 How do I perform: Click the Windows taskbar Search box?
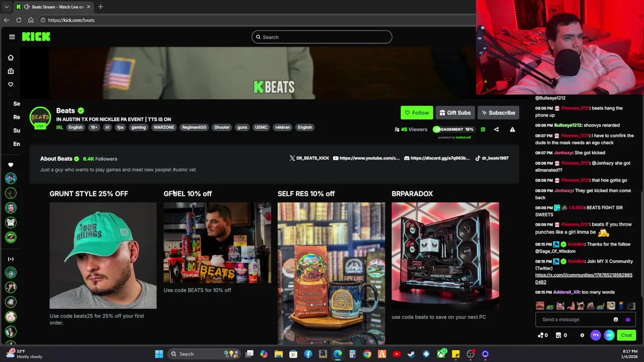click(x=204, y=354)
